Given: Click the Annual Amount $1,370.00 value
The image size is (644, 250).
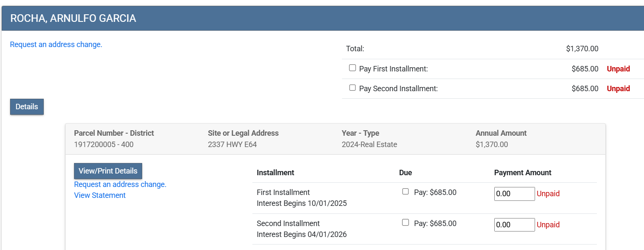Looking at the screenshot, I should coord(492,145).
